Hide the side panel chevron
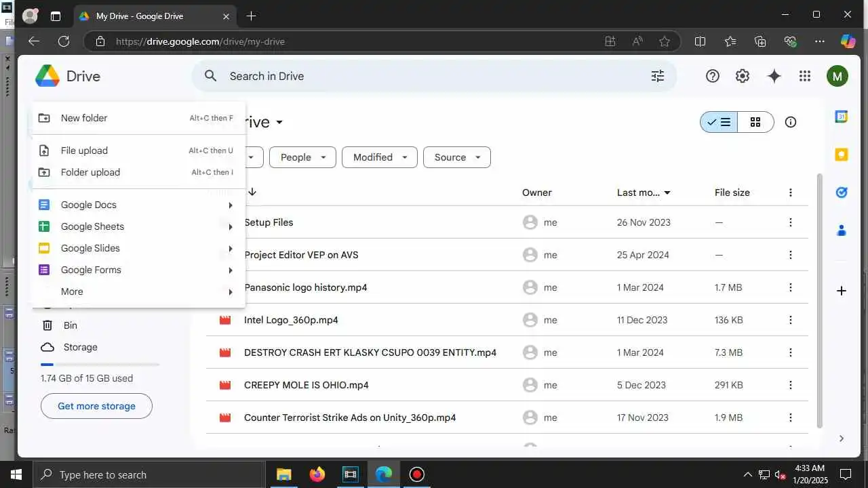 click(842, 439)
